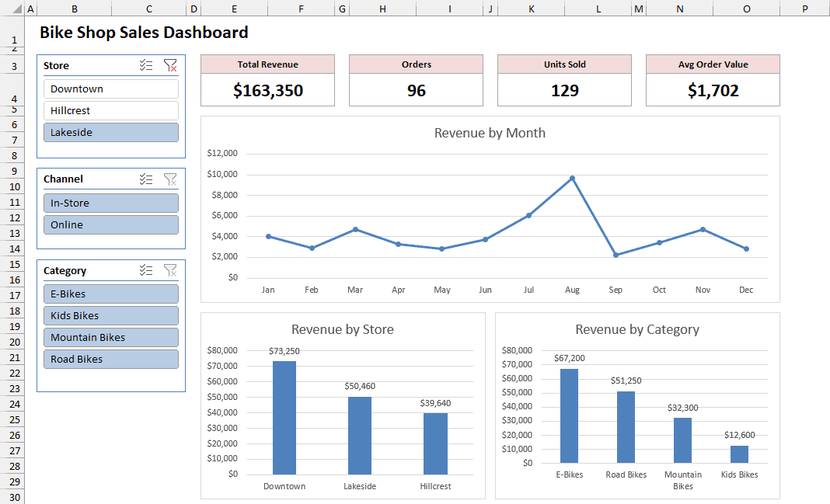Viewport: 830px width, 504px height.
Task: Select the $50,460 data label
Action: pos(360,386)
